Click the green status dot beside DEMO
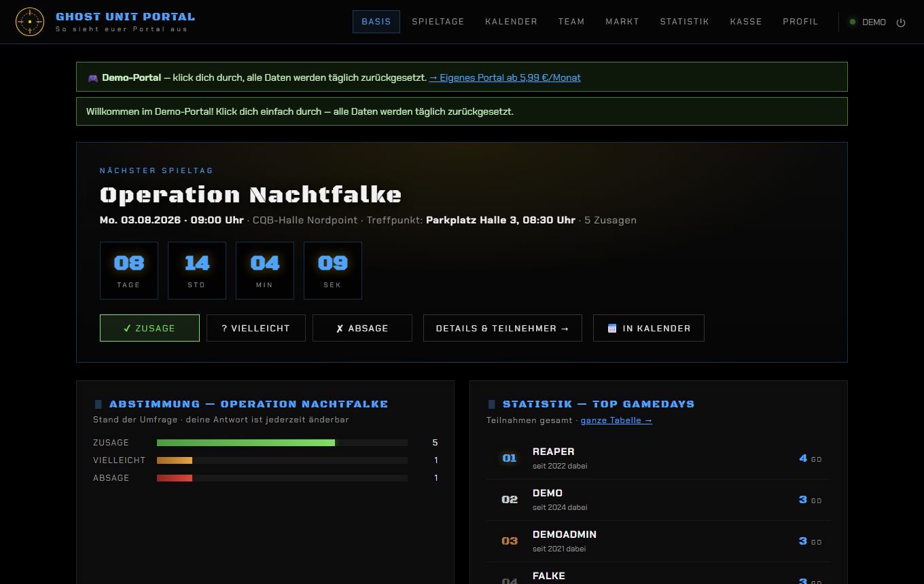The width and height of the screenshot is (924, 584). (x=853, y=22)
